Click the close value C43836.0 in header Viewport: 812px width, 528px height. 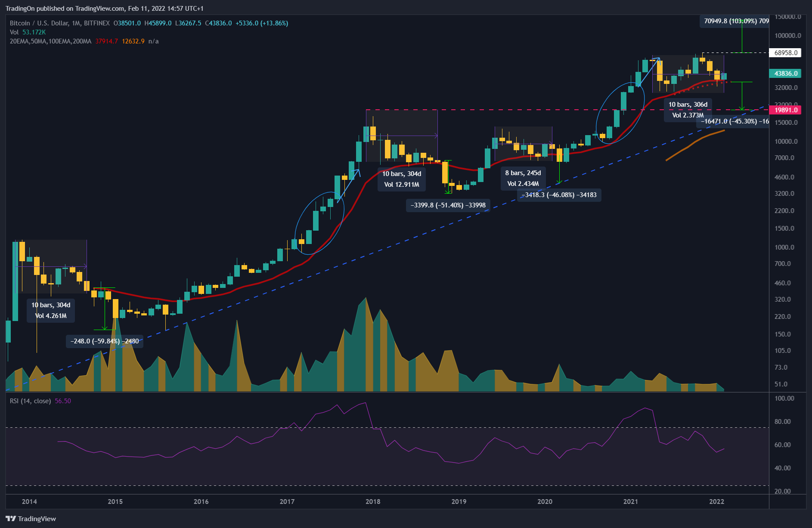pos(218,23)
